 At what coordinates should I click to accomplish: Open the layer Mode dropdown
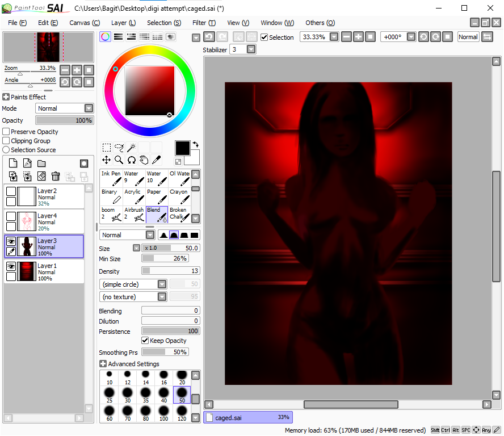pos(89,108)
